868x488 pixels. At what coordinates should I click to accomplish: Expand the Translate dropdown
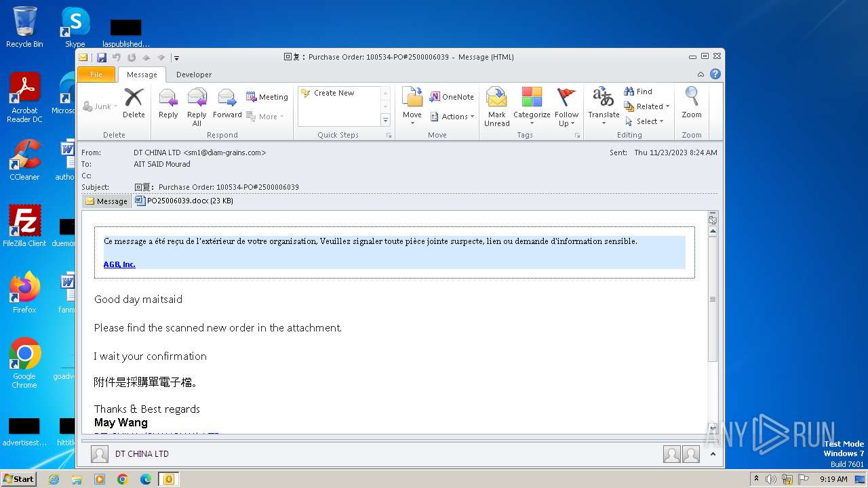coord(604,107)
